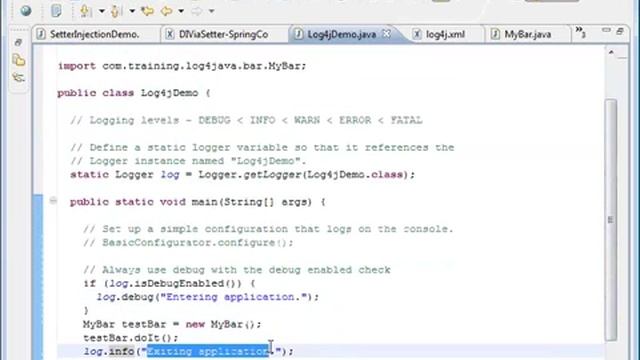Click the 'Set up a simple configuration' comment
640x360 pixels.
pos(268,229)
